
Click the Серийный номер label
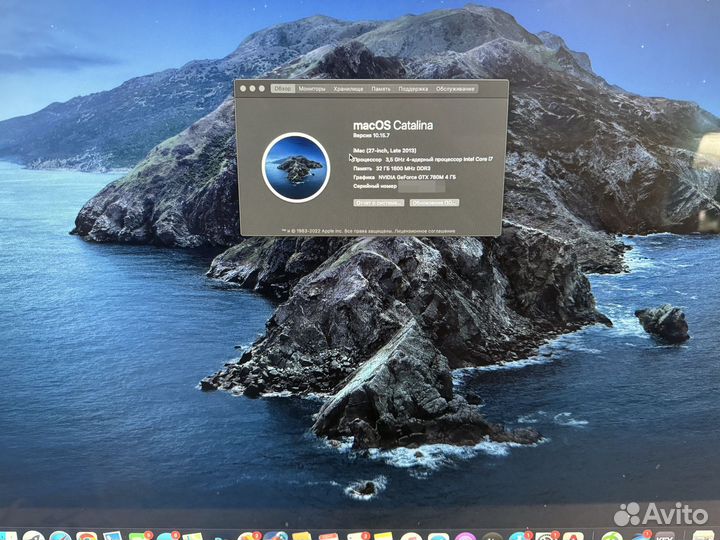(375, 186)
